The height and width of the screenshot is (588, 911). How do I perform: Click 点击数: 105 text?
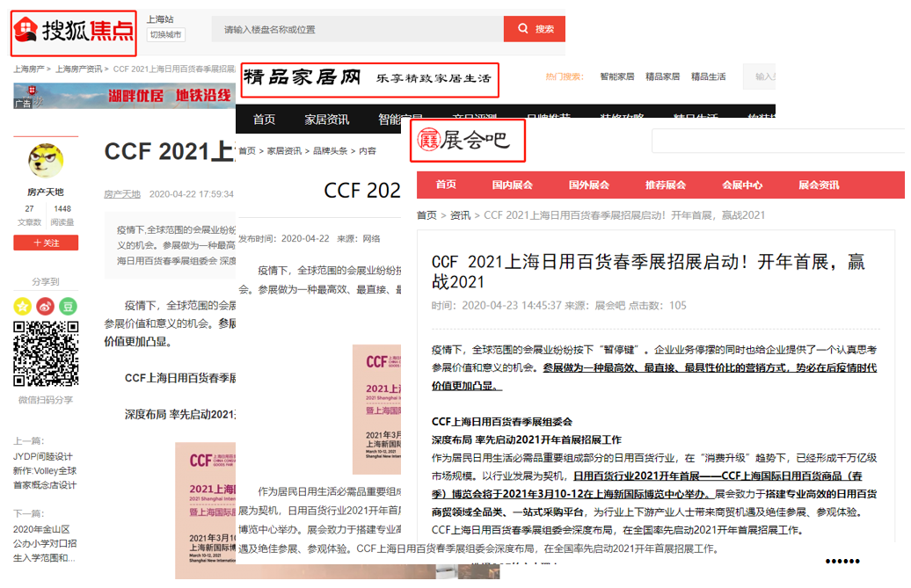coord(657,305)
